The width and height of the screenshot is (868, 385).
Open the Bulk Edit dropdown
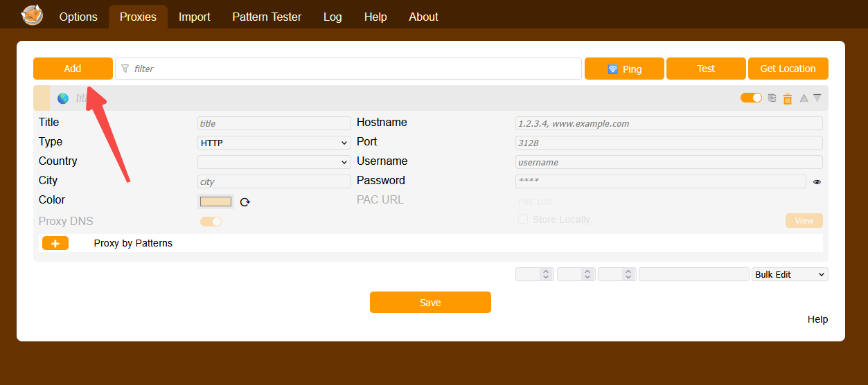790,274
